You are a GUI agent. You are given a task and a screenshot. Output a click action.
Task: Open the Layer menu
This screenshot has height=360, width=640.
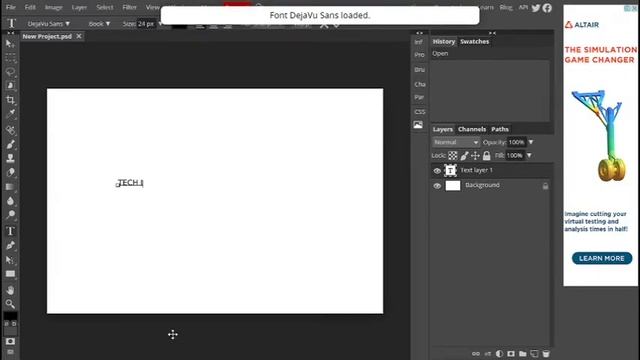click(79, 7)
